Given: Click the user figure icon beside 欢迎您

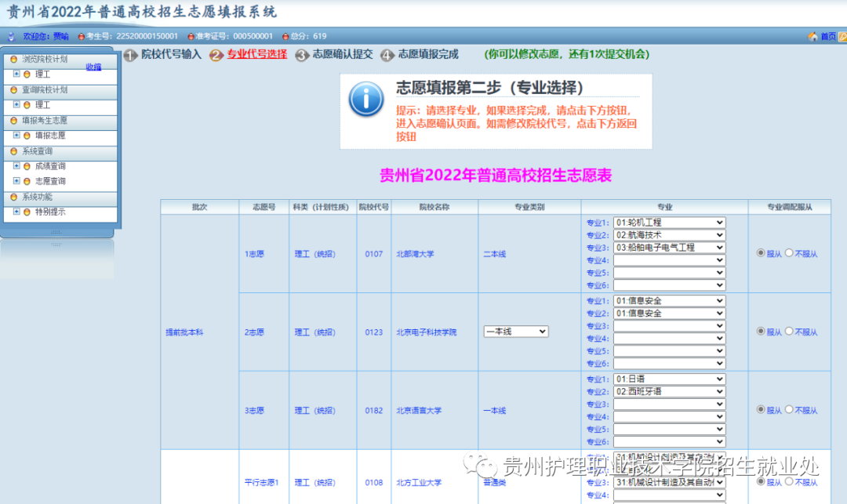Looking at the screenshot, I should pyautogui.click(x=11, y=35).
